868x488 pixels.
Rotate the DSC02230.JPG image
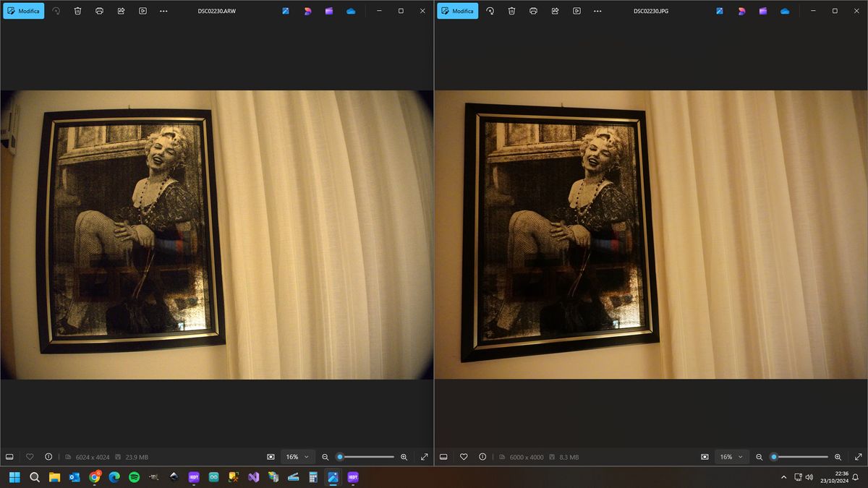coord(490,11)
